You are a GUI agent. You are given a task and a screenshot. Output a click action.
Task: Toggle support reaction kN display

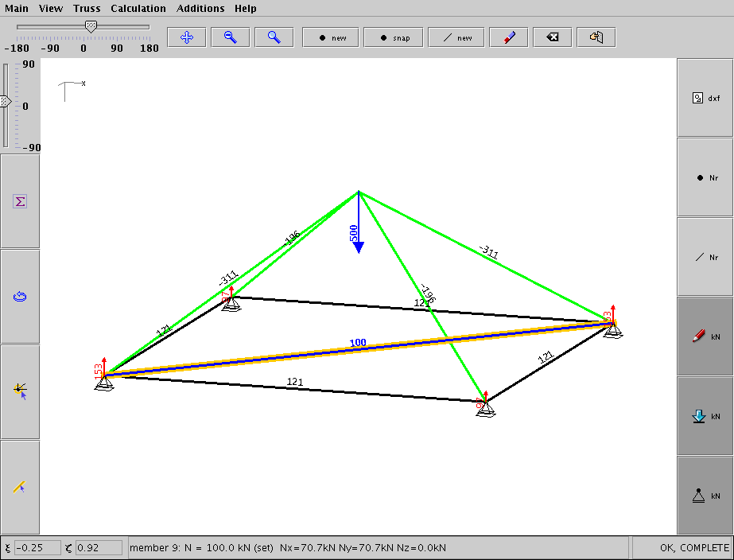click(705, 496)
